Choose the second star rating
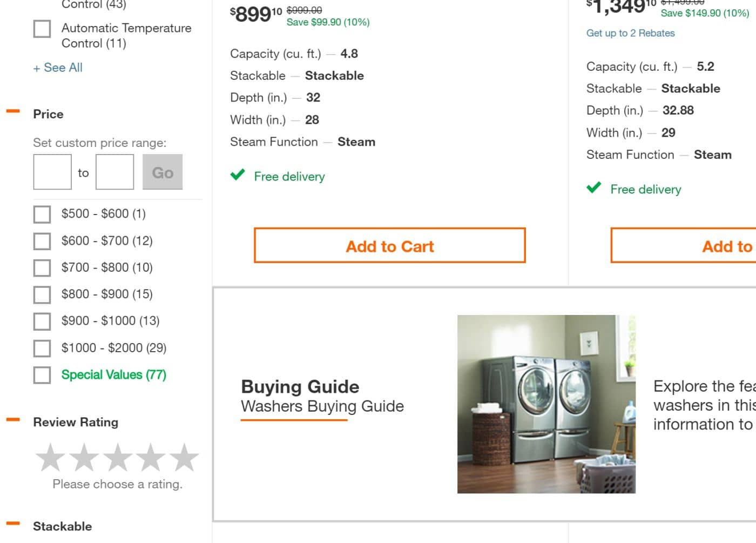This screenshot has width=756, height=543. (x=84, y=458)
